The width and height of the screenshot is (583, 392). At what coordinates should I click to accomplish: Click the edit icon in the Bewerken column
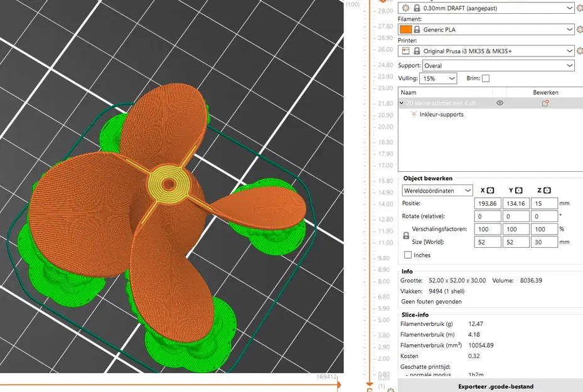(545, 103)
